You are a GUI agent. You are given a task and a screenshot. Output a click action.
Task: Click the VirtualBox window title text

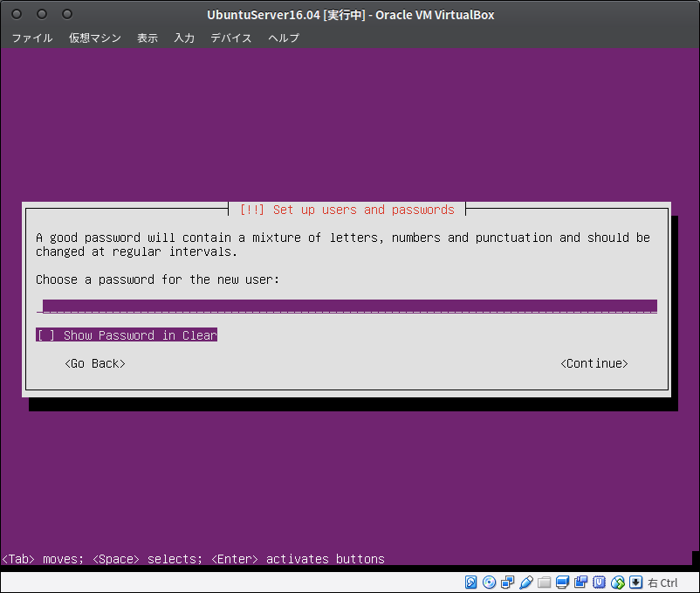click(x=351, y=15)
